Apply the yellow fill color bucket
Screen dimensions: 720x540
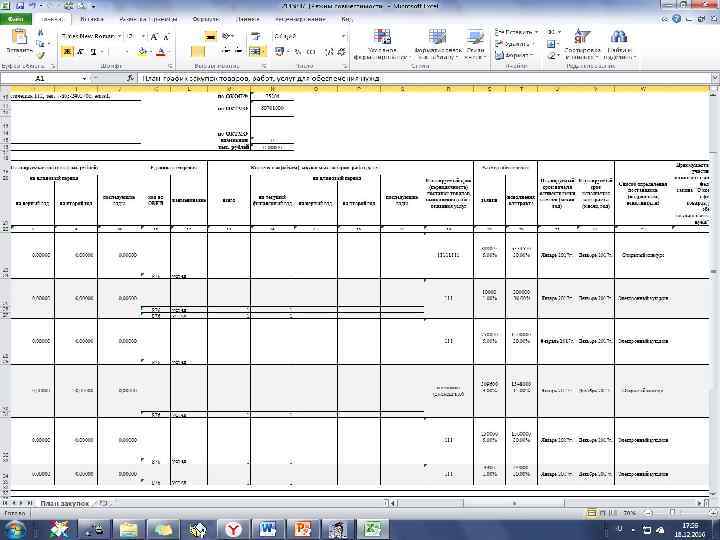click(142, 51)
